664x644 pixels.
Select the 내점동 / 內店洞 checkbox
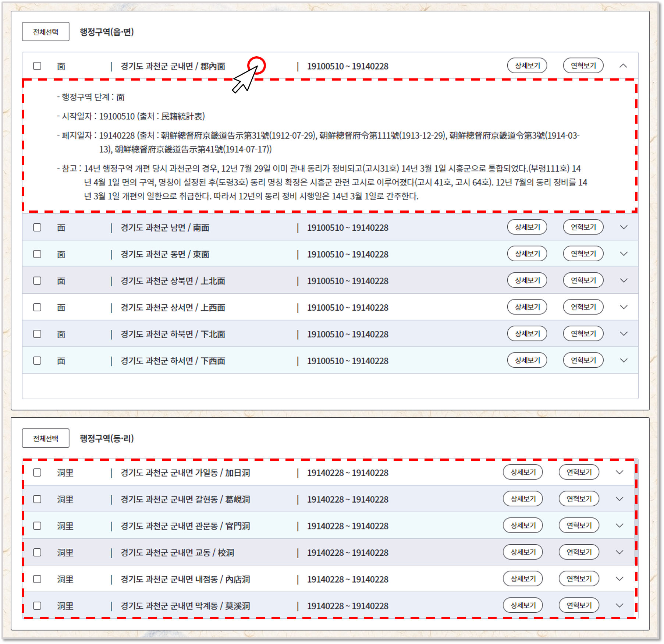click(x=37, y=579)
